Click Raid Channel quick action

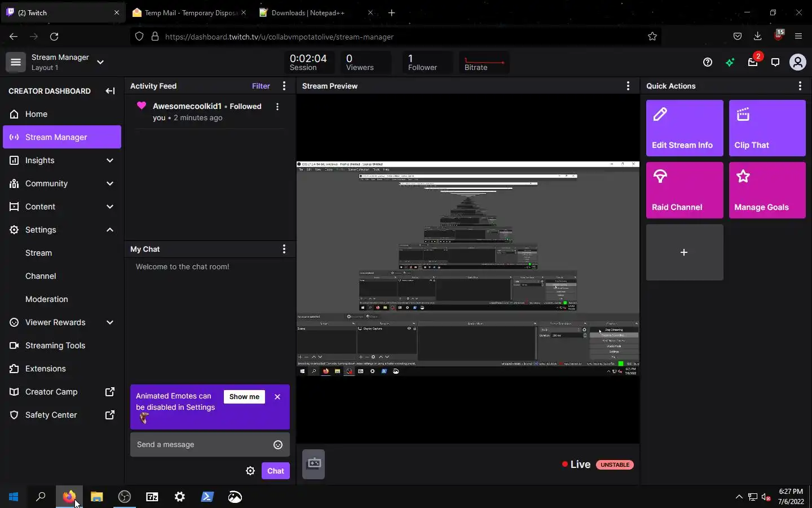click(685, 190)
